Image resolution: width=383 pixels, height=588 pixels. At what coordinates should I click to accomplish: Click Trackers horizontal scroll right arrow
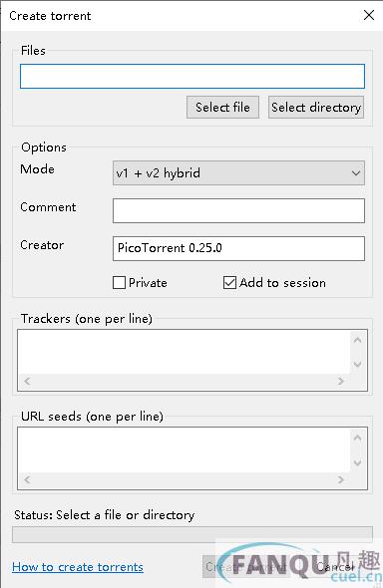pyautogui.click(x=341, y=382)
